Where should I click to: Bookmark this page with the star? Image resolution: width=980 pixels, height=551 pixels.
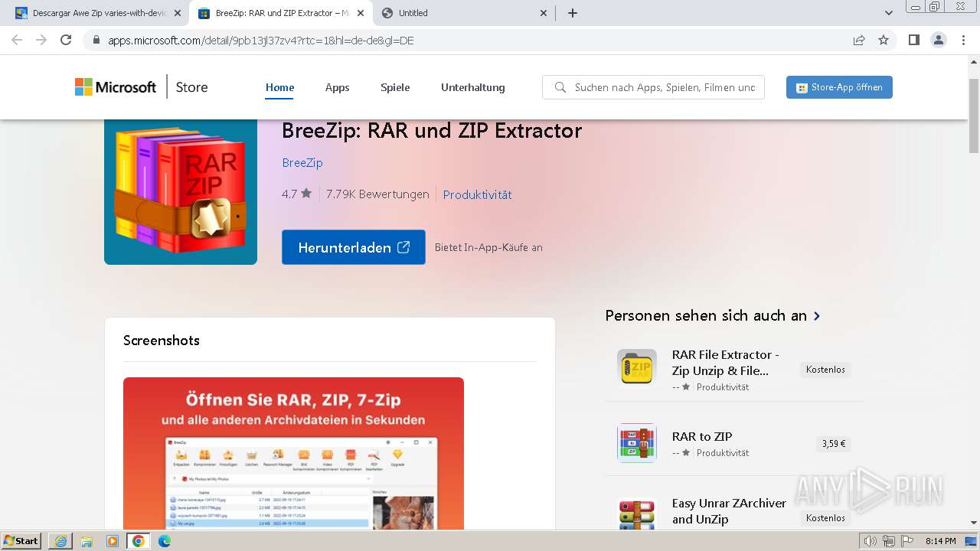pyautogui.click(x=884, y=40)
